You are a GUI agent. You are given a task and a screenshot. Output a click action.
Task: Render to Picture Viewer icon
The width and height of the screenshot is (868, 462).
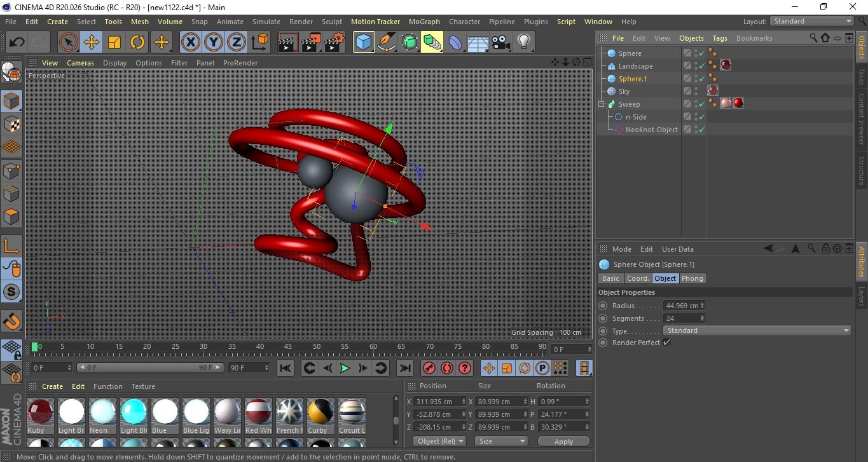click(312, 43)
